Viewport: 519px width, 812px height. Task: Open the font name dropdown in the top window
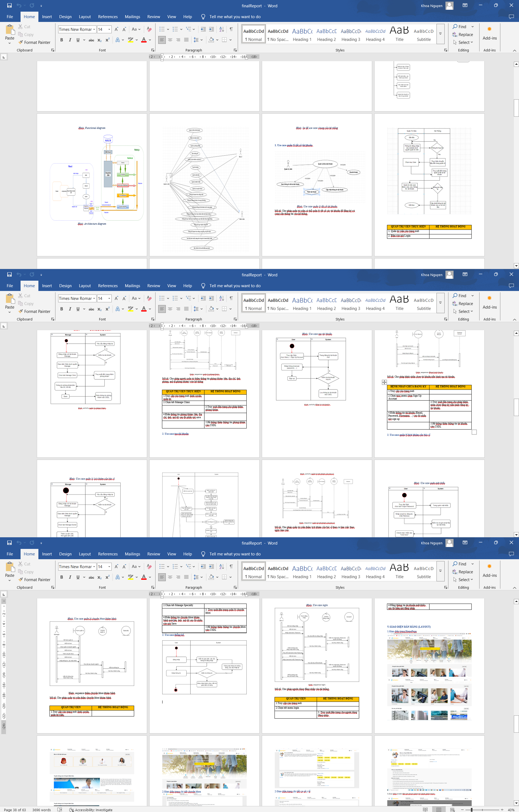click(x=94, y=29)
